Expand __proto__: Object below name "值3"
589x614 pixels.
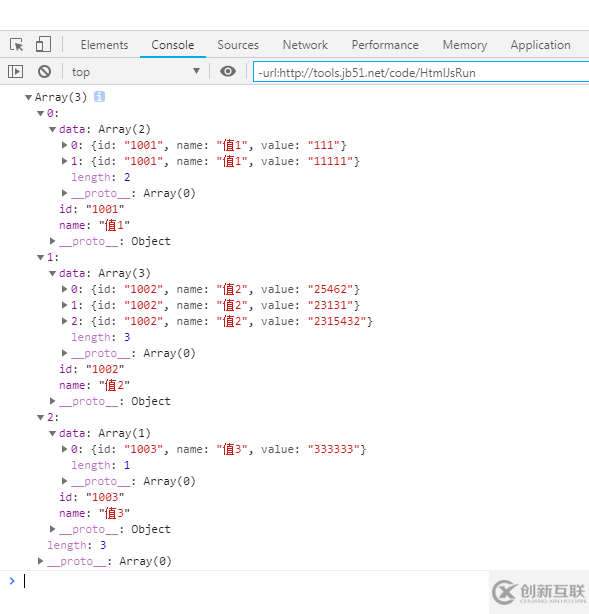[x=52, y=529]
